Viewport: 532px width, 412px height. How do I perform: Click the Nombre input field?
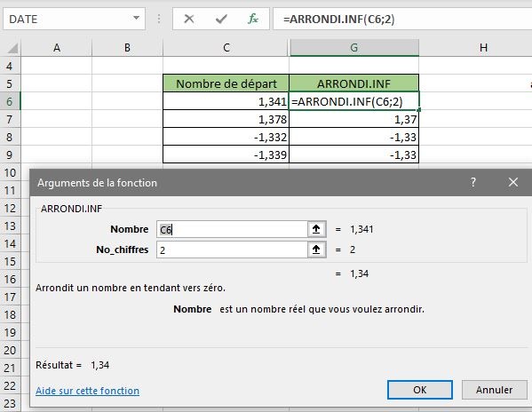(232, 229)
